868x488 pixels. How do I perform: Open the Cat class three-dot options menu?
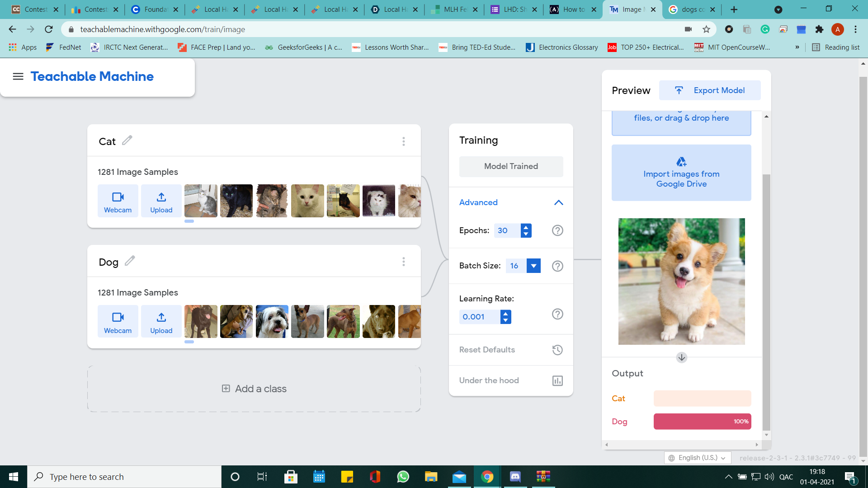(403, 141)
